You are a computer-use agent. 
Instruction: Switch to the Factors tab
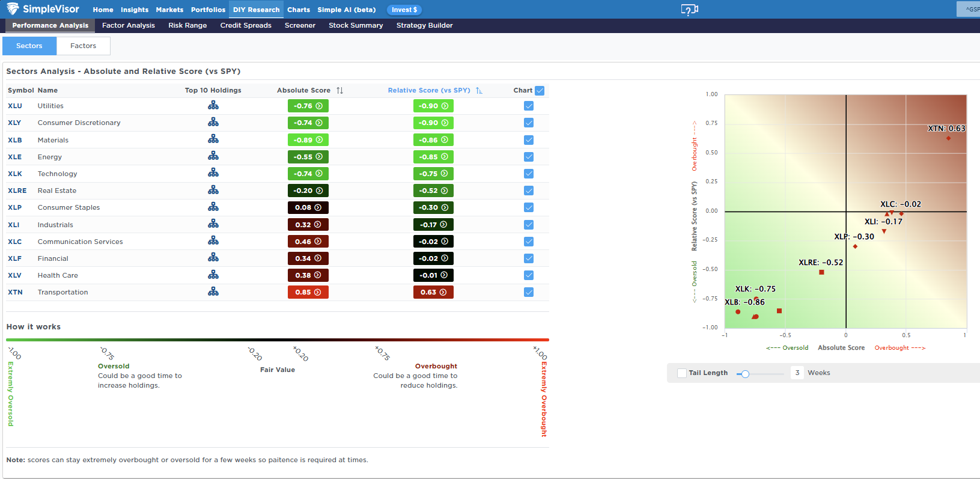[x=83, y=46]
